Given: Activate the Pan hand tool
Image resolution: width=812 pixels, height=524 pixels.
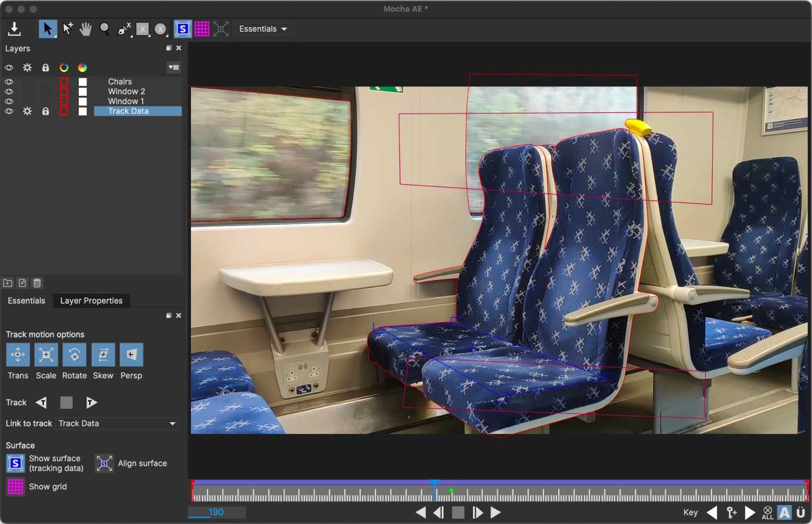Looking at the screenshot, I should tap(86, 29).
